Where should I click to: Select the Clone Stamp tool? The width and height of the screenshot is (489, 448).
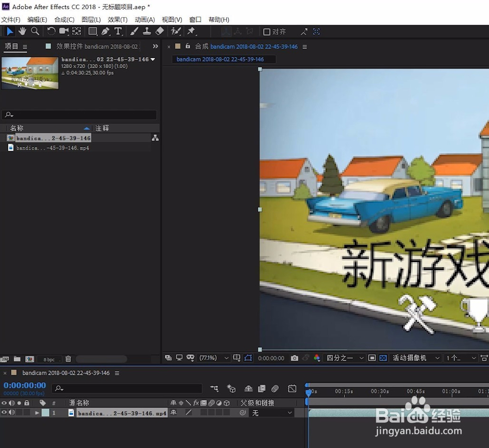pos(147,31)
